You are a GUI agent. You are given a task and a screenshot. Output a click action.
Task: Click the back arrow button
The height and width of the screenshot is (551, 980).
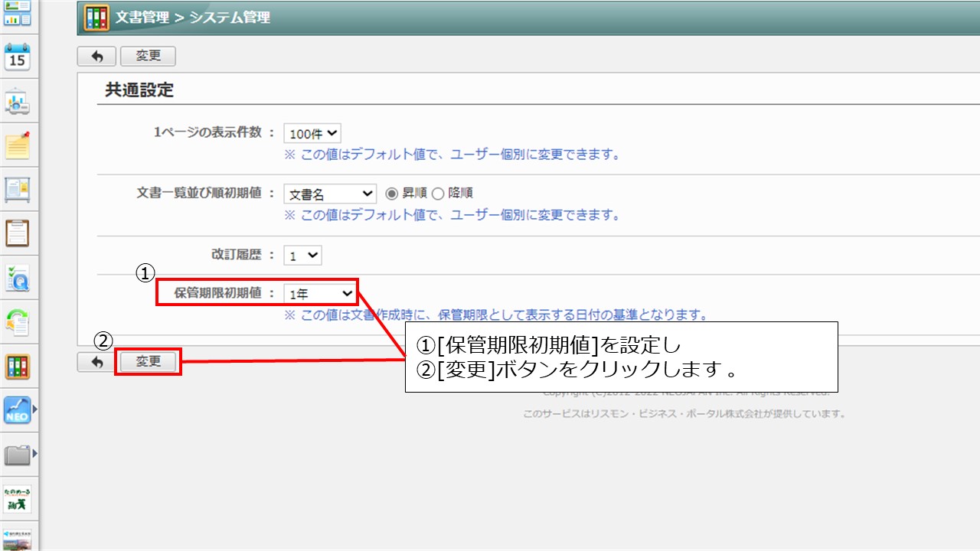tap(96, 56)
